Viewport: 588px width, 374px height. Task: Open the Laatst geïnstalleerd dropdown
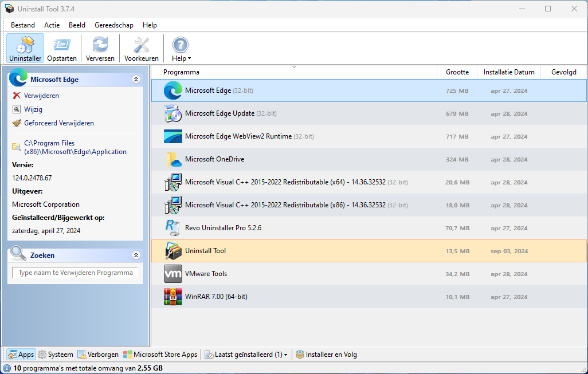(246, 354)
